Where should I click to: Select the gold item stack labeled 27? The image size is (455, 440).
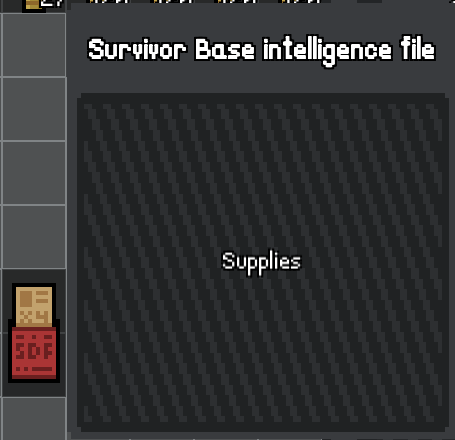pyautogui.click(x=43, y=5)
